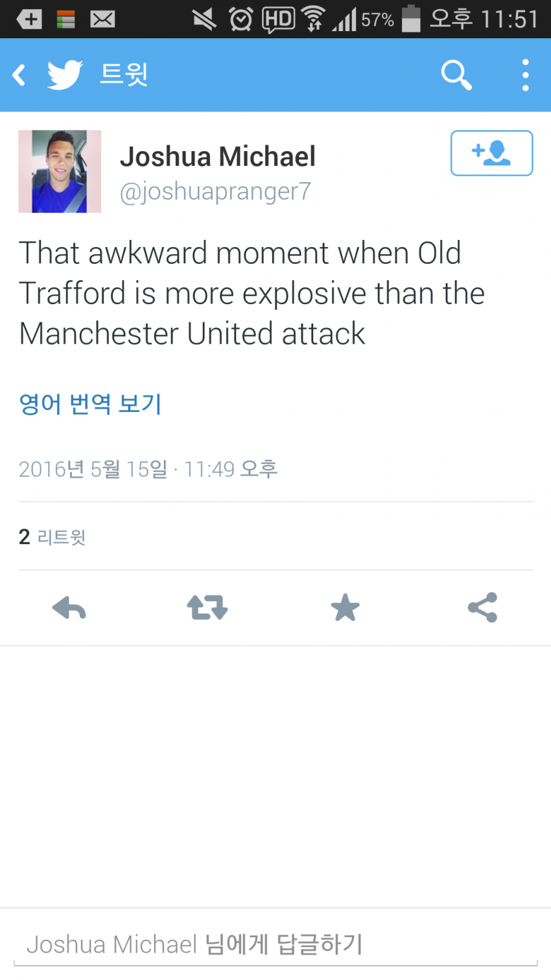Favorite the tweet with star icon
Viewport: 551px width, 980px height.
coord(345,608)
